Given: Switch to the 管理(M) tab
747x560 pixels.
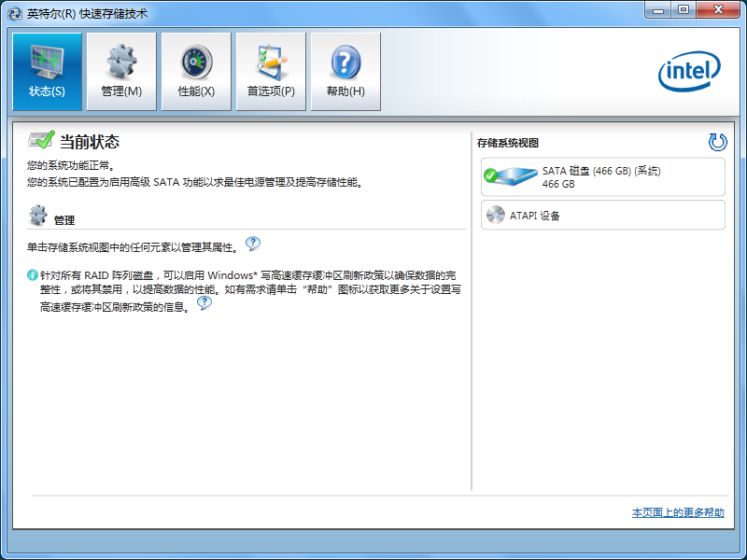Looking at the screenshot, I should point(121,72).
